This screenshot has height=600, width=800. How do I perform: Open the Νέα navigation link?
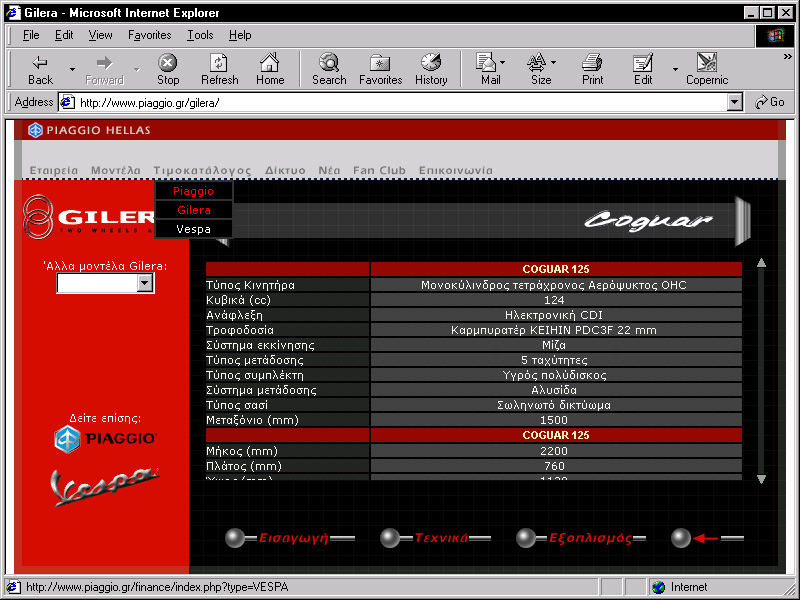(x=329, y=170)
